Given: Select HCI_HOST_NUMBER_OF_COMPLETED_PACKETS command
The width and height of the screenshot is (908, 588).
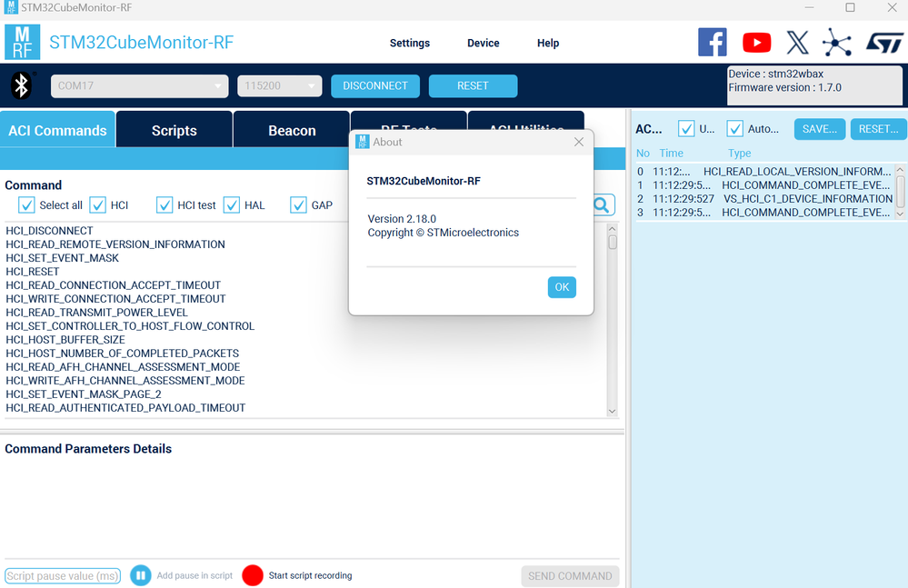Looking at the screenshot, I should coord(122,353).
